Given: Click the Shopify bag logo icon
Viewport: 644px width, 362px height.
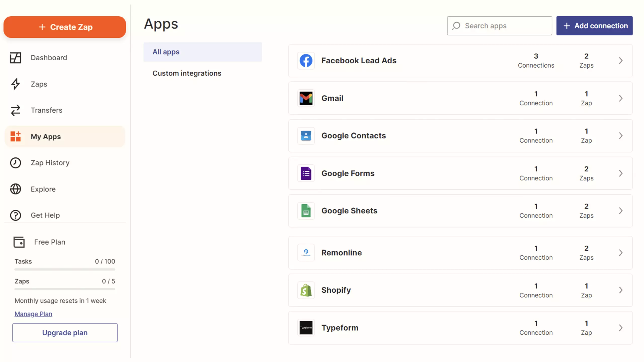Looking at the screenshot, I should click(x=306, y=290).
